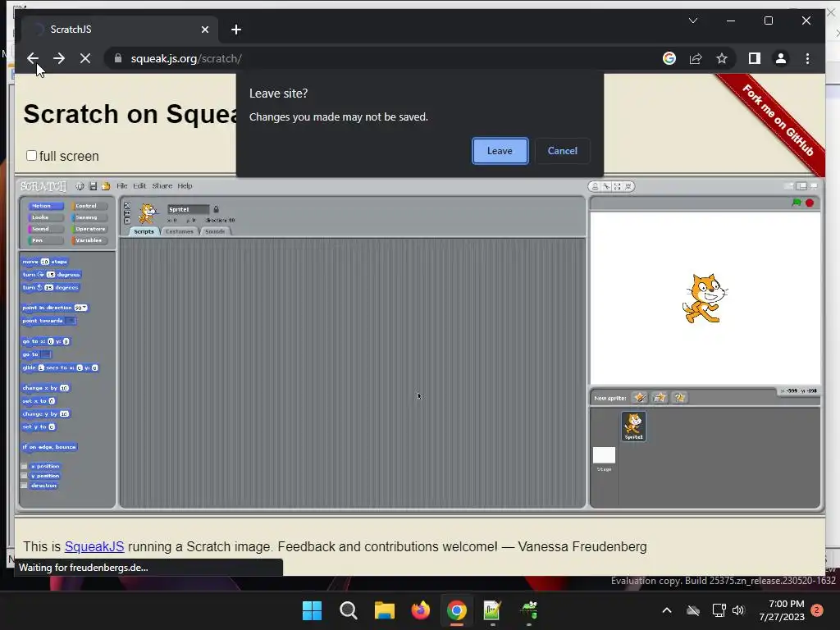The image size is (840, 630).
Task: Click the red stop-all button
Action: tap(810, 203)
